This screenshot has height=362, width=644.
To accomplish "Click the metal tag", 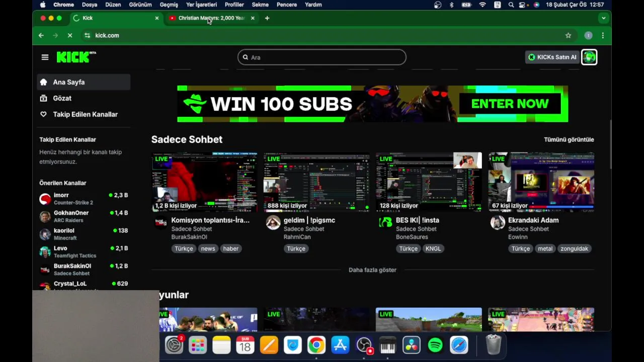I will tap(545, 248).
